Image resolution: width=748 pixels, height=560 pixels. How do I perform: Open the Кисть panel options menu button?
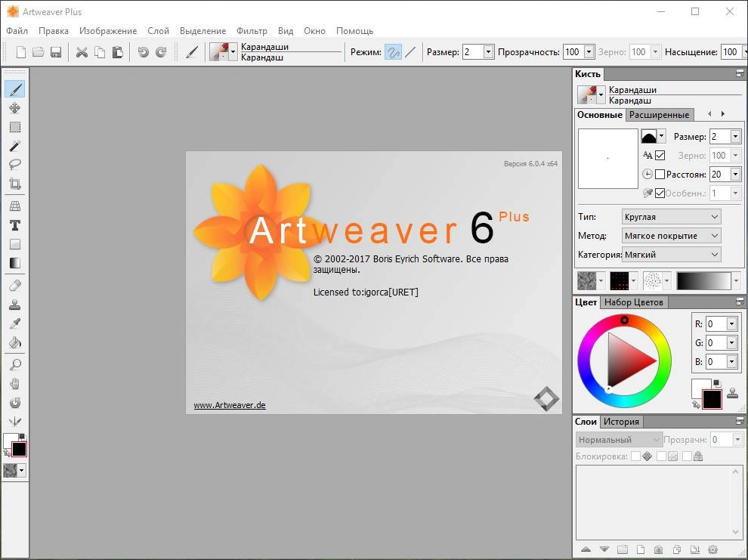pos(740,73)
